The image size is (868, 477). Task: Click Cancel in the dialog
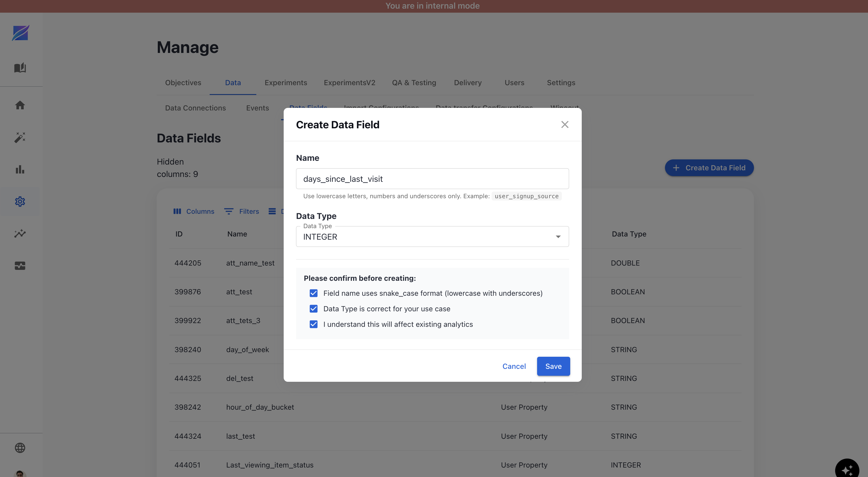point(514,366)
